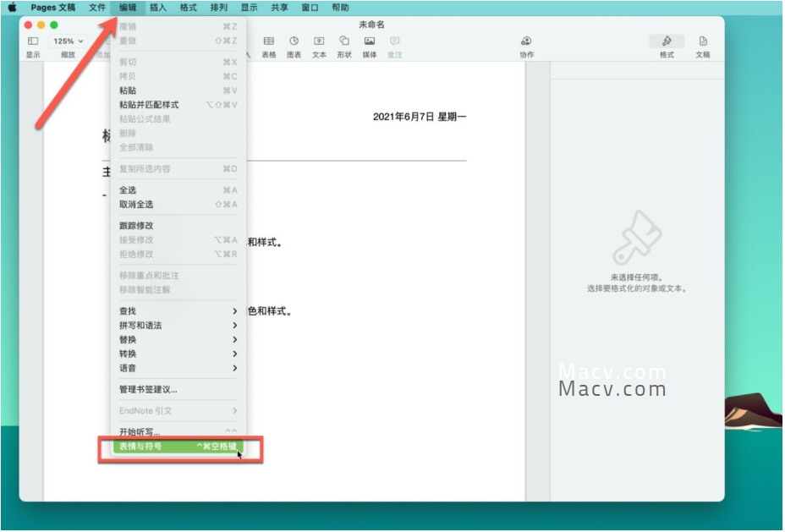785x532 pixels.
Task: Select the 形状 (shapes) icon
Action: [344, 41]
